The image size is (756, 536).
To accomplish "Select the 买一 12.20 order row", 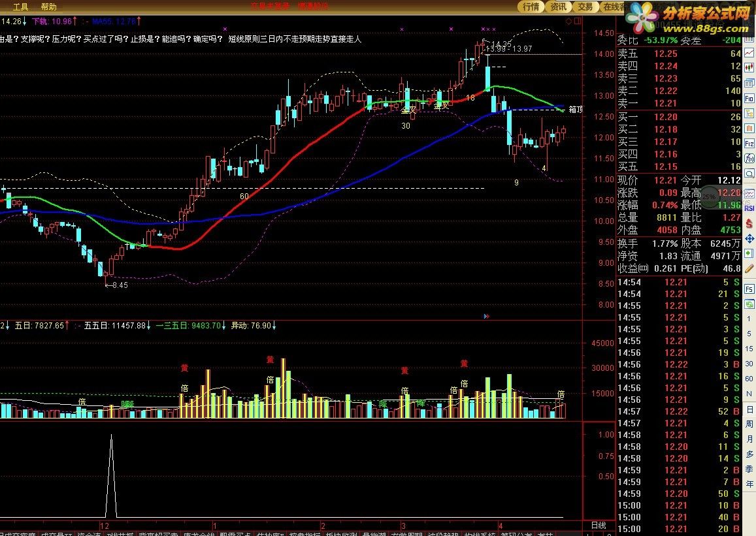I will tap(679, 117).
